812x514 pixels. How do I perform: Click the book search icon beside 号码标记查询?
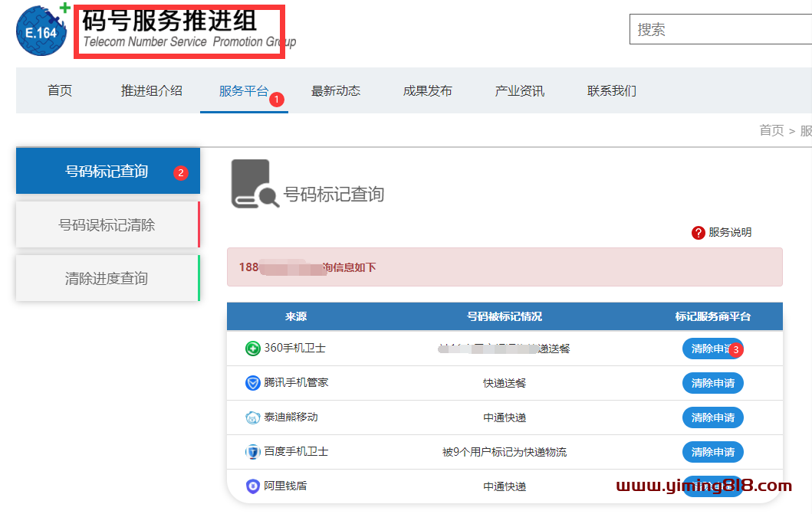click(254, 185)
